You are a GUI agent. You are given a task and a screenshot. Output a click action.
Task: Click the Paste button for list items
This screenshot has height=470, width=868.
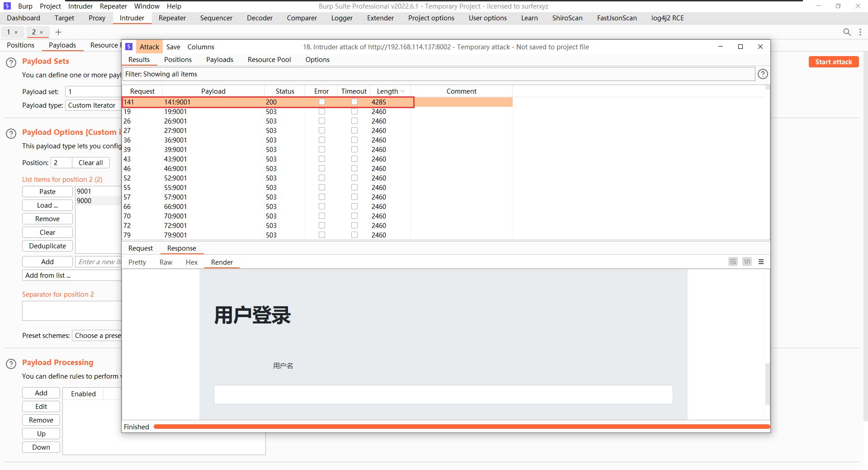pos(47,192)
